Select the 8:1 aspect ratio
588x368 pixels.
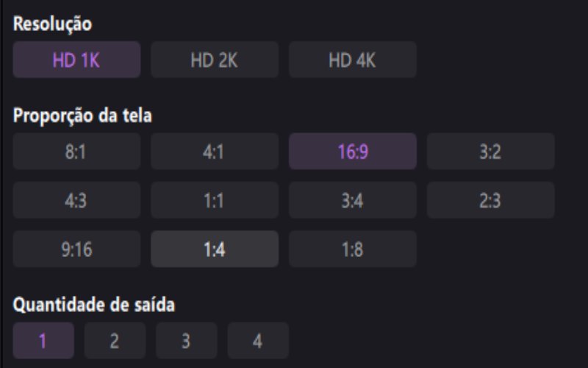pyautogui.click(x=76, y=152)
